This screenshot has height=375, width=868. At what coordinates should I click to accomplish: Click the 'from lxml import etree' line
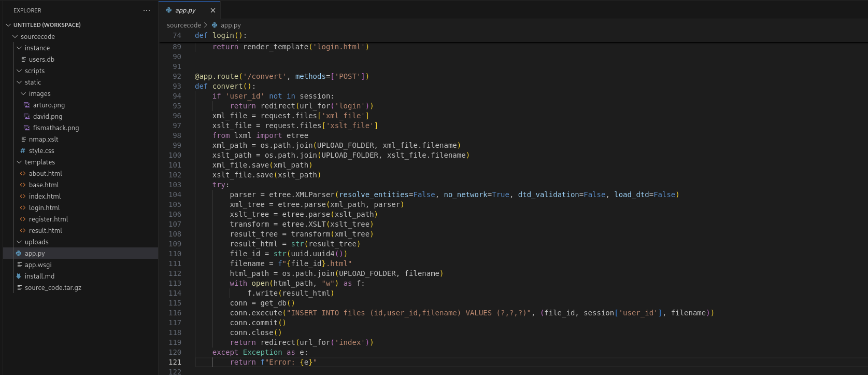click(x=260, y=135)
